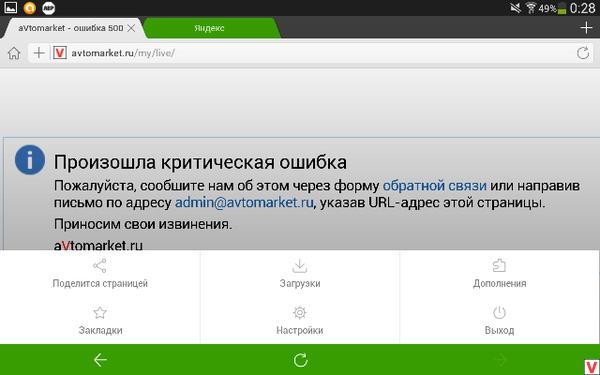Tap the 0:28 clock
The image size is (600, 375).
[x=582, y=8]
